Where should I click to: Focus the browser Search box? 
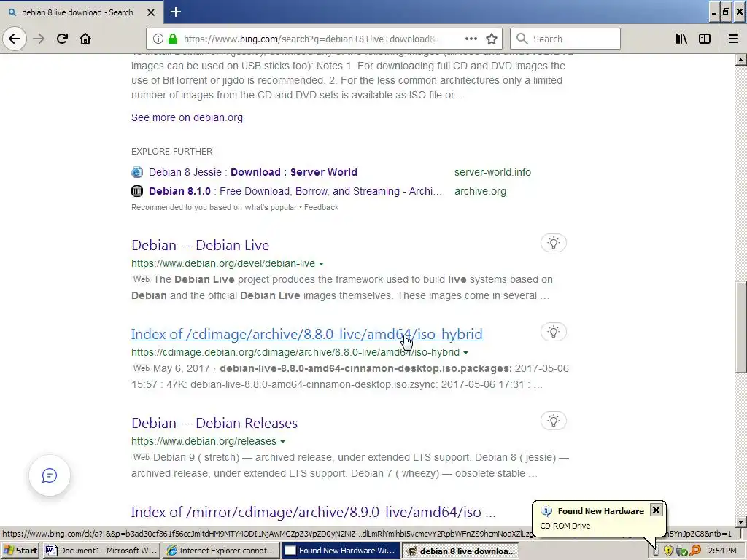click(565, 39)
